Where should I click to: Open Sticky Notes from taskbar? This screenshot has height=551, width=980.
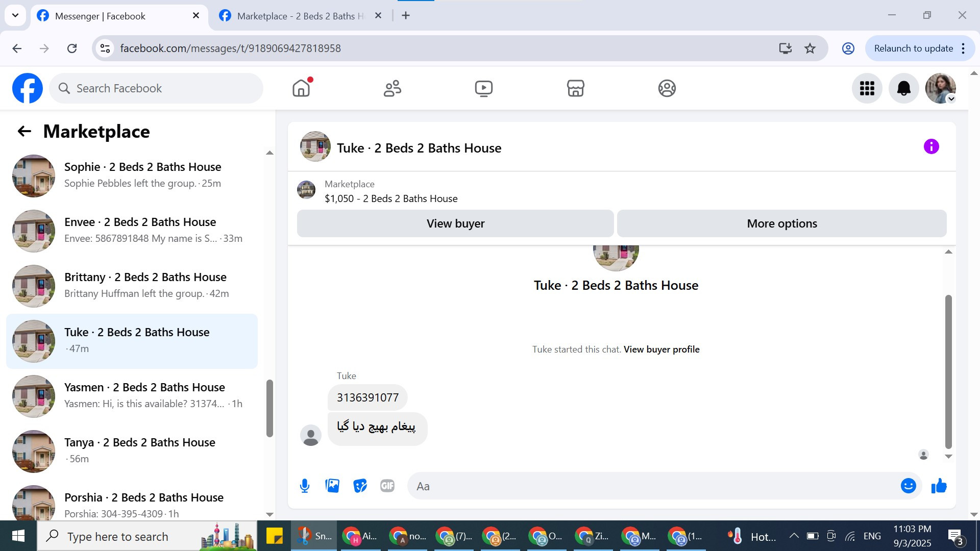coord(274,536)
